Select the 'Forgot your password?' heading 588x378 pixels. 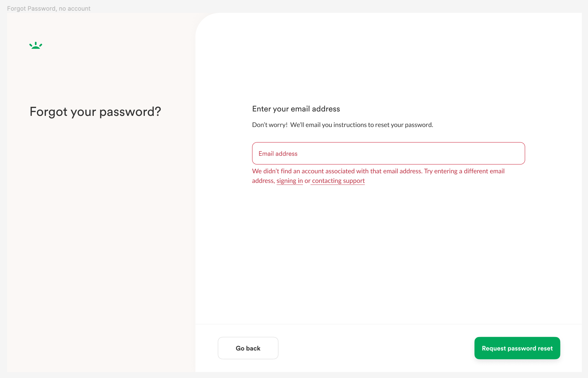coord(95,112)
